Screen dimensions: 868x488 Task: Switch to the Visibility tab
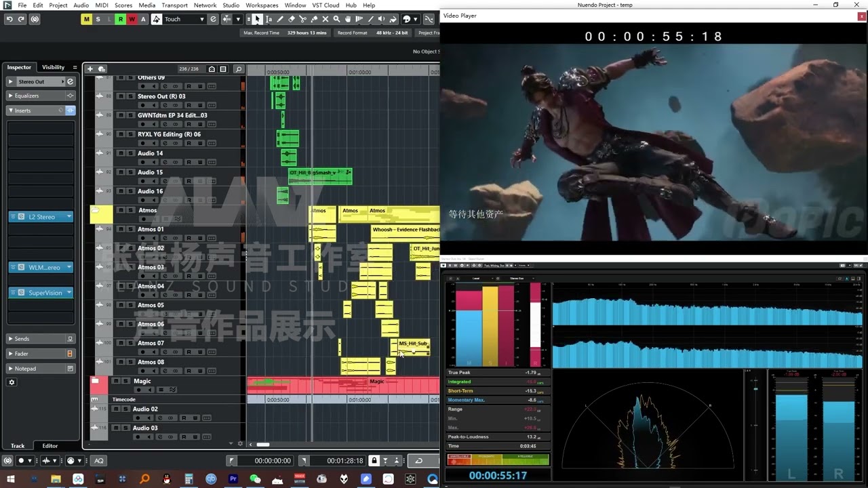point(53,67)
